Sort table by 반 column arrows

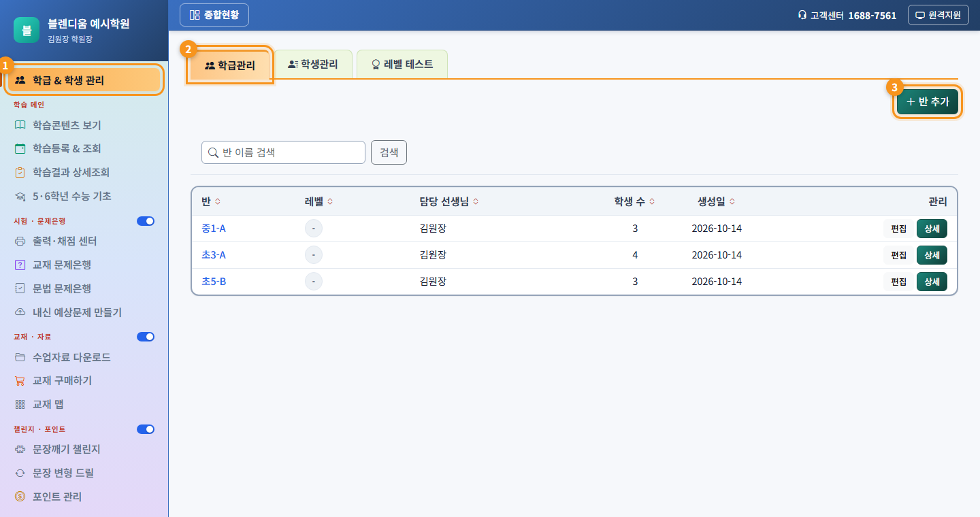(218, 201)
